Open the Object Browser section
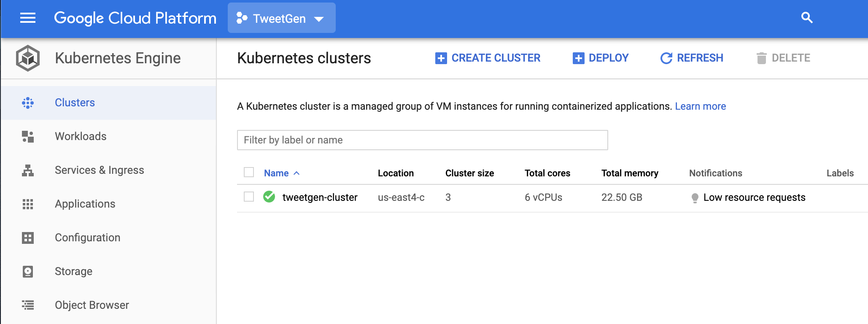The width and height of the screenshot is (868, 324). 108,305
